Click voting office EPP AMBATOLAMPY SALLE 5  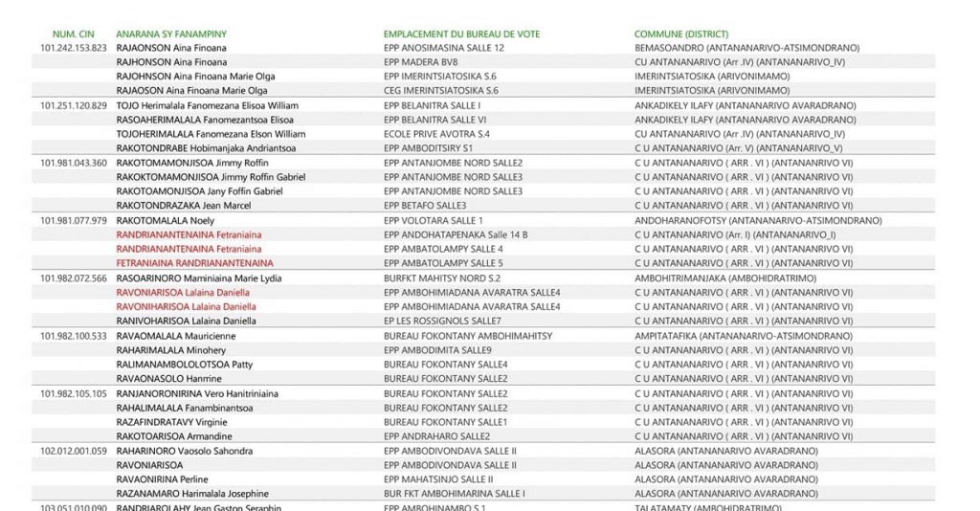444,263
